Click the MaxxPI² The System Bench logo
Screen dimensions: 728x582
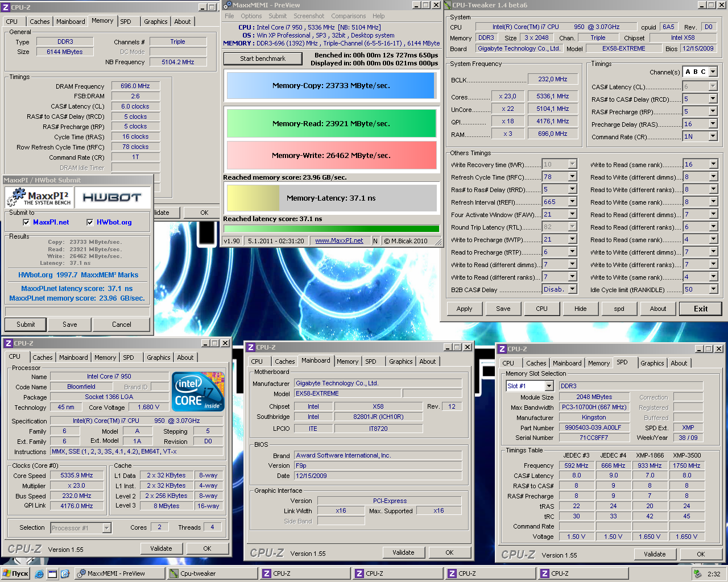pos(39,198)
